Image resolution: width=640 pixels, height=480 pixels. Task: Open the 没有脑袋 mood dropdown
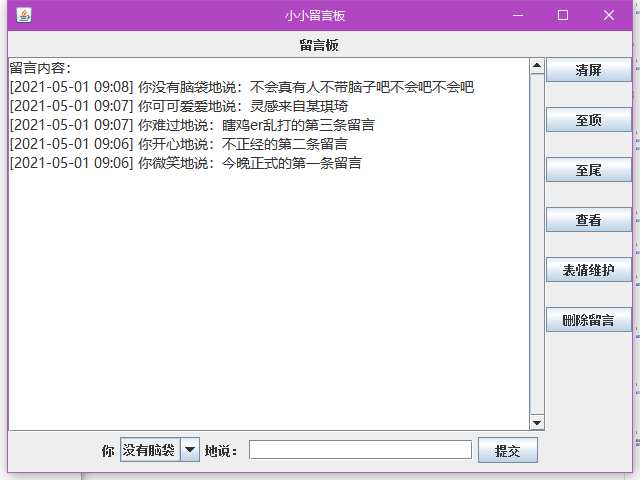click(x=190, y=451)
